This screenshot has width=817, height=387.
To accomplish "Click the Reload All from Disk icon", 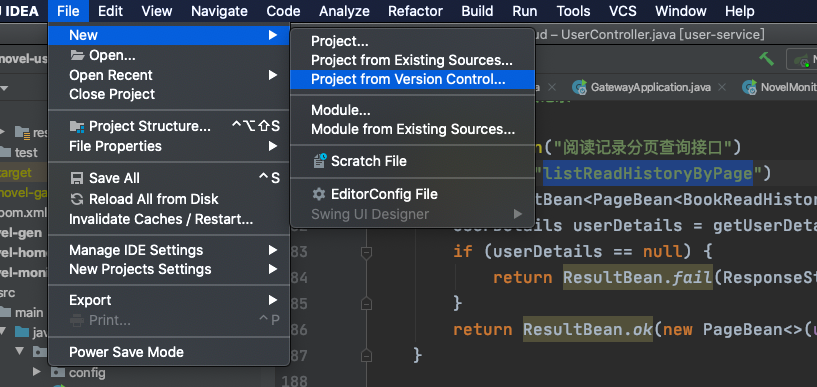I will point(77,199).
